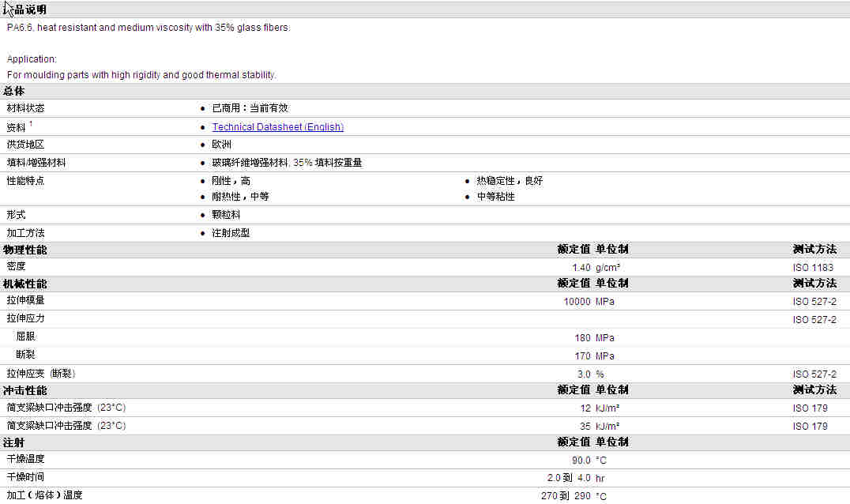This screenshot has height=504, width=850.
Task: Click the '密度' row label
Action: click(x=17, y=267)
